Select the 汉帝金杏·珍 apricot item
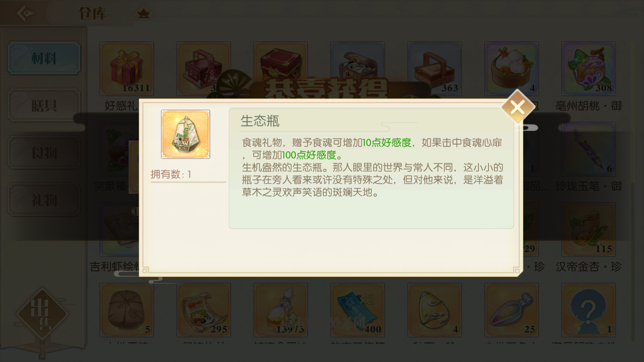 pyautogui.click(x=589, y=230)
